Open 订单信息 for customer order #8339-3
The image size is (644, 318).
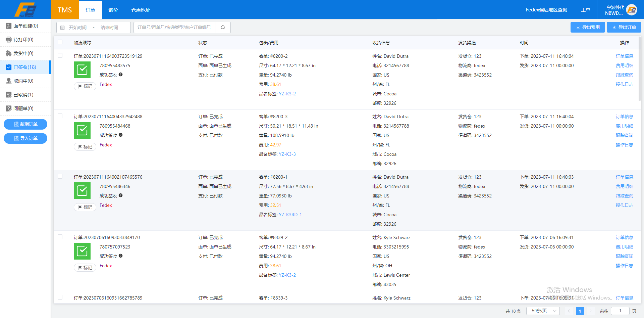(x=624, y=298)
